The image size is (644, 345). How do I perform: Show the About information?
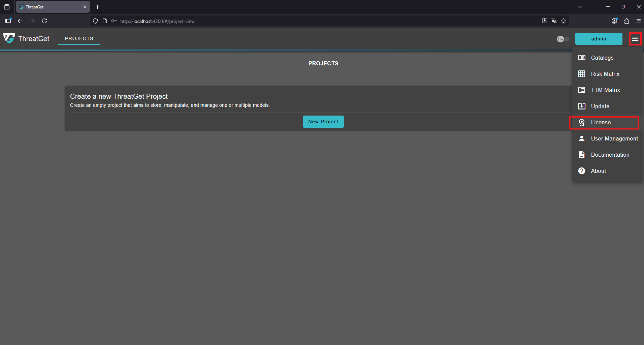click(598, 171)
